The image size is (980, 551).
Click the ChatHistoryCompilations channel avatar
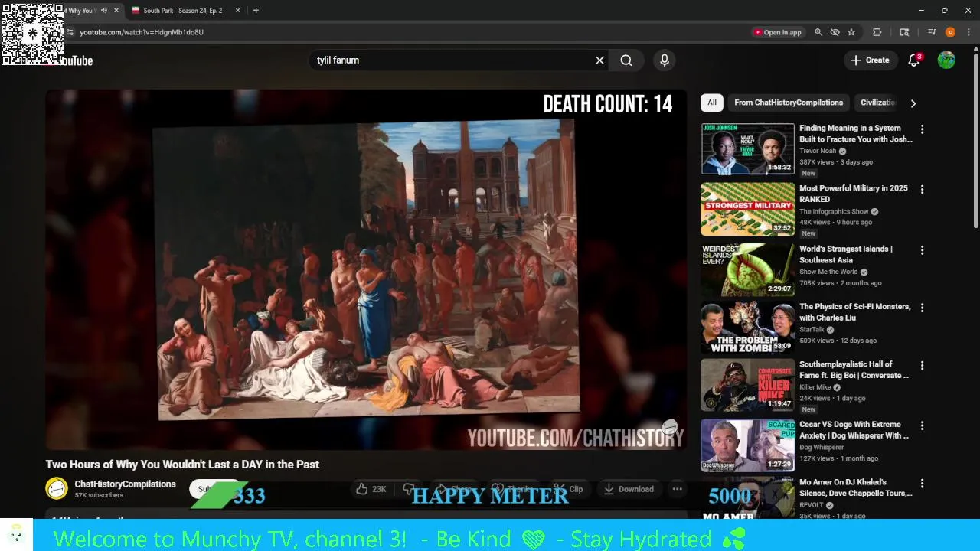pos(57,488)
